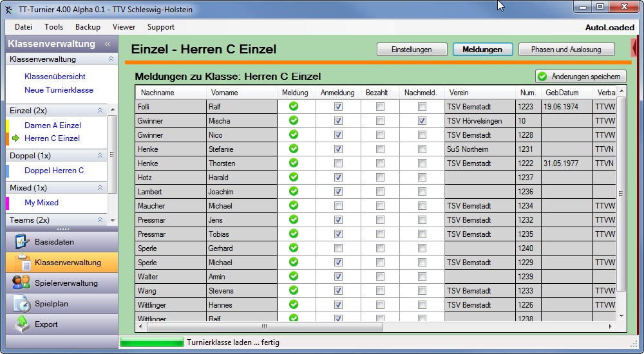
Task: Click the Spielplan clock icon
Action: [x=23, y=303]
